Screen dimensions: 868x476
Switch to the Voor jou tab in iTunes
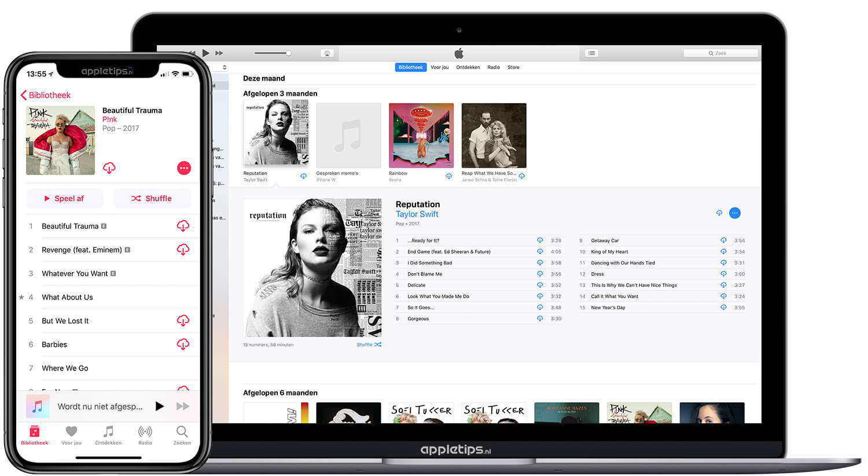(x=440, y=67)
